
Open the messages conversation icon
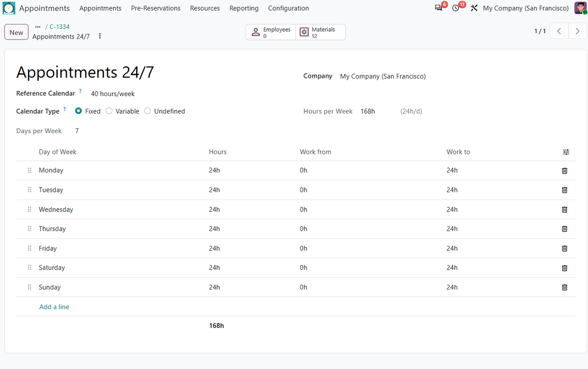[x=438, y=8]
